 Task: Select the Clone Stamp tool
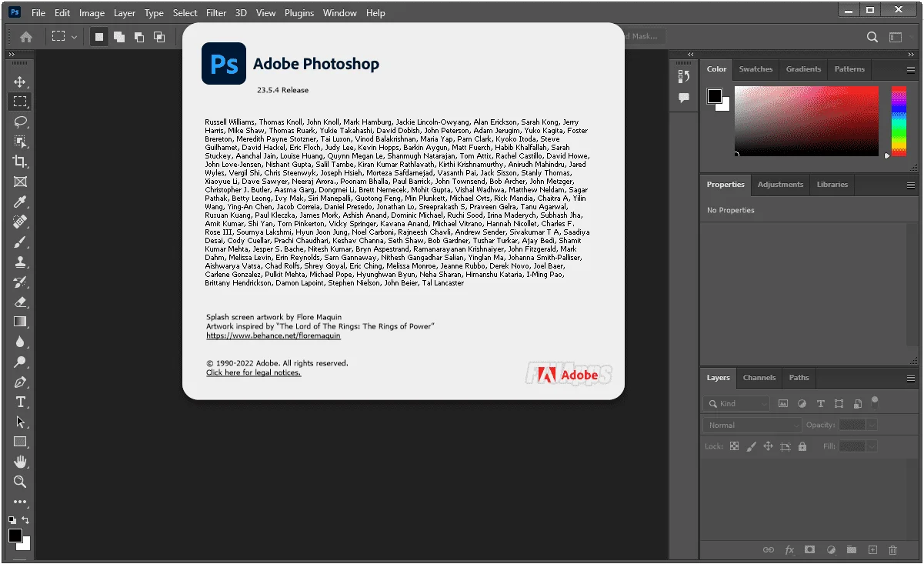[x=20, y=262]
